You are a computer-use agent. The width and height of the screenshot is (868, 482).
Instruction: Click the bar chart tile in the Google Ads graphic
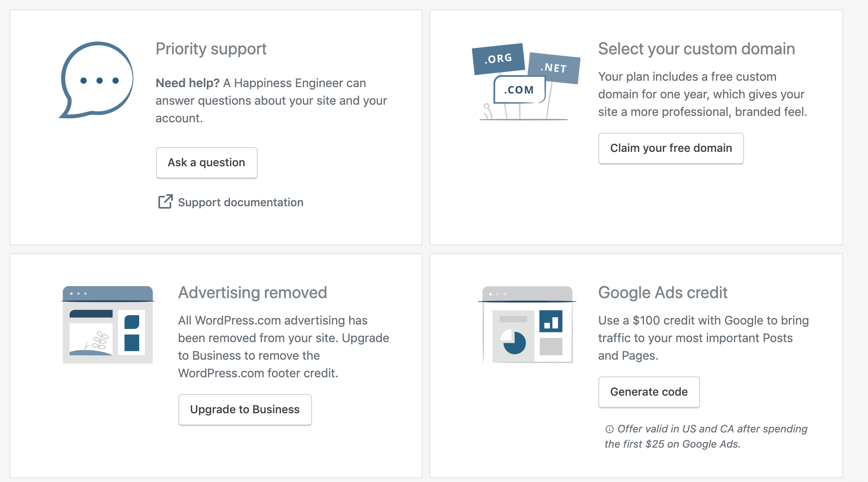click(x=551, y=321)
